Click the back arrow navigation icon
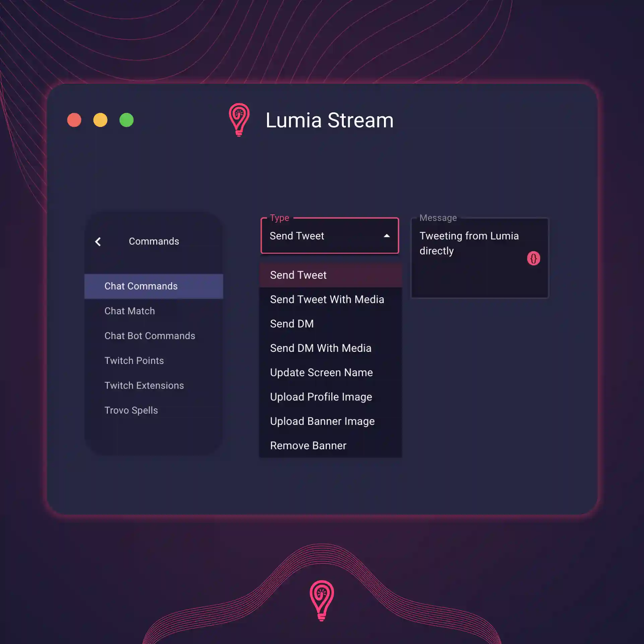The image size is (644, 644). click(x=97, y=241)
